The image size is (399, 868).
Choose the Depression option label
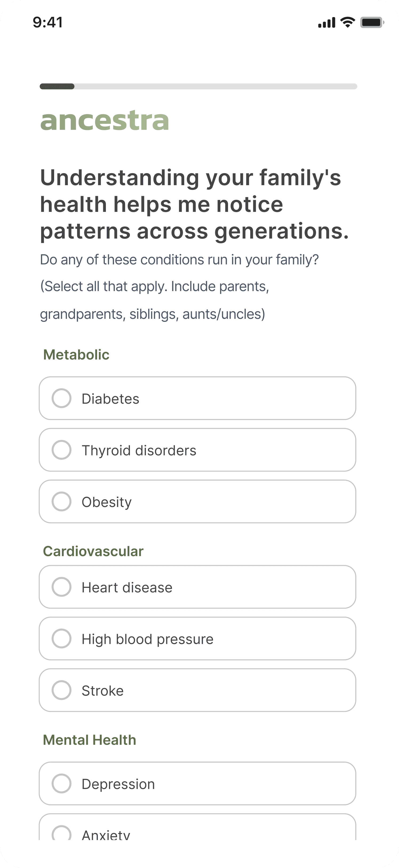tap(118, 784)
